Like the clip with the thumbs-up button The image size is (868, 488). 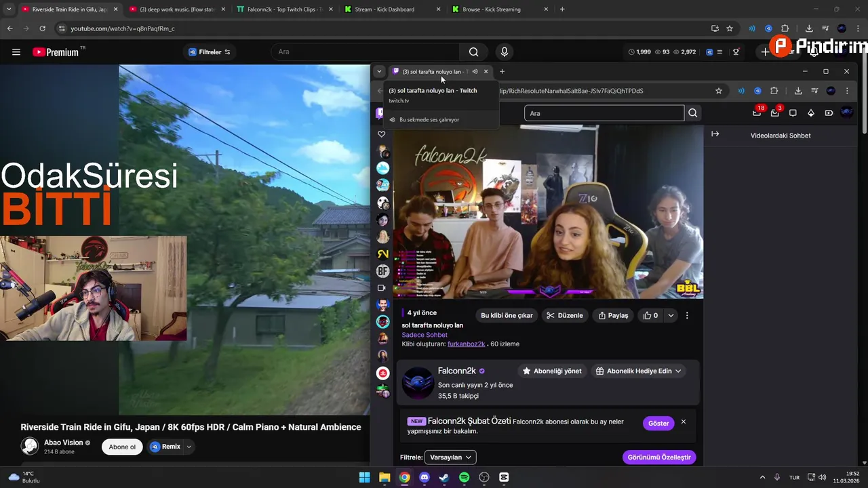click(x=650, y=315)
